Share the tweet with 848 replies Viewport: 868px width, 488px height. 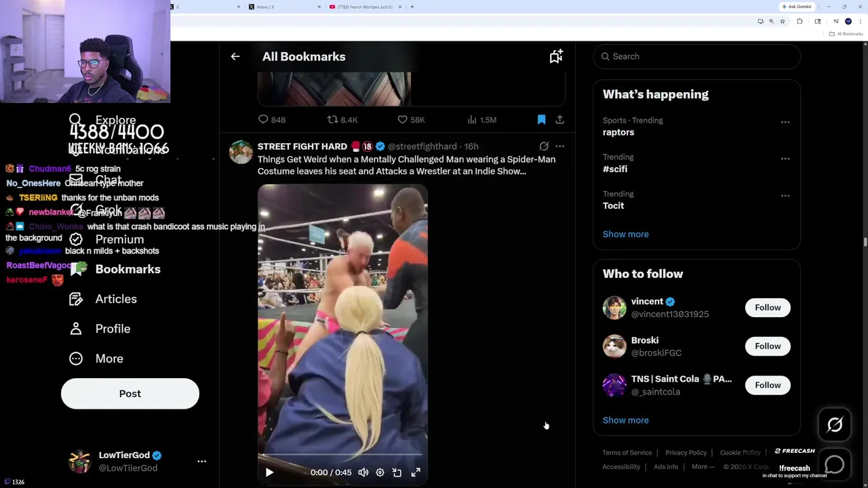(559, 119)
